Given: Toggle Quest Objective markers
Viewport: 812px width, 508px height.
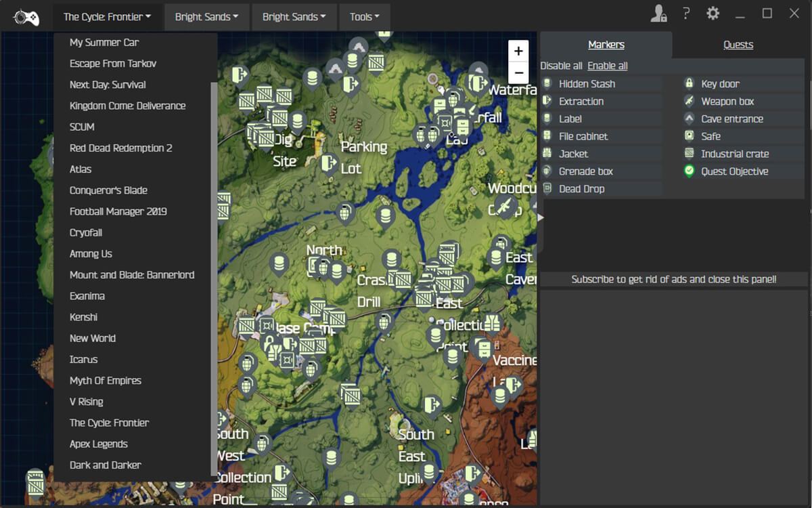Looking at the screenshot, I should click(x=743, y=172).
